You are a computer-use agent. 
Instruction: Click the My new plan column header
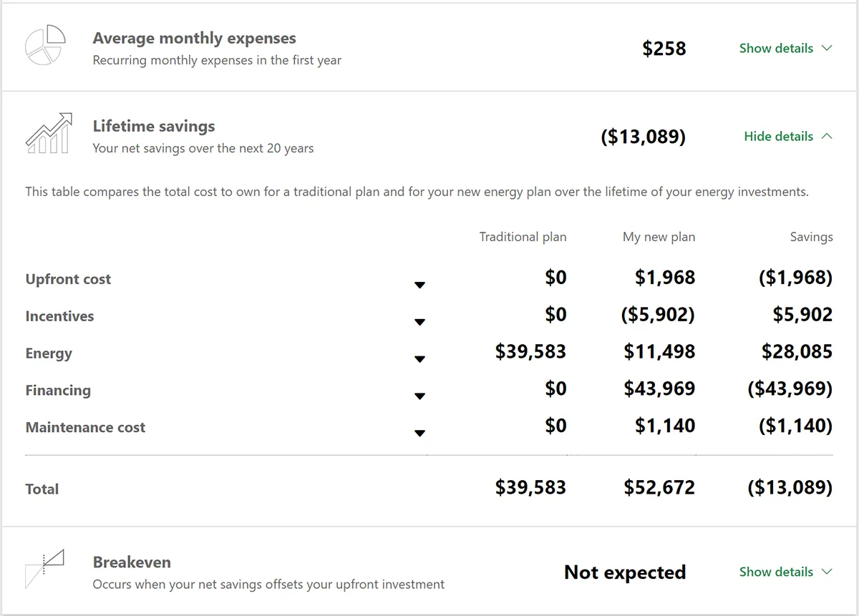659,237
